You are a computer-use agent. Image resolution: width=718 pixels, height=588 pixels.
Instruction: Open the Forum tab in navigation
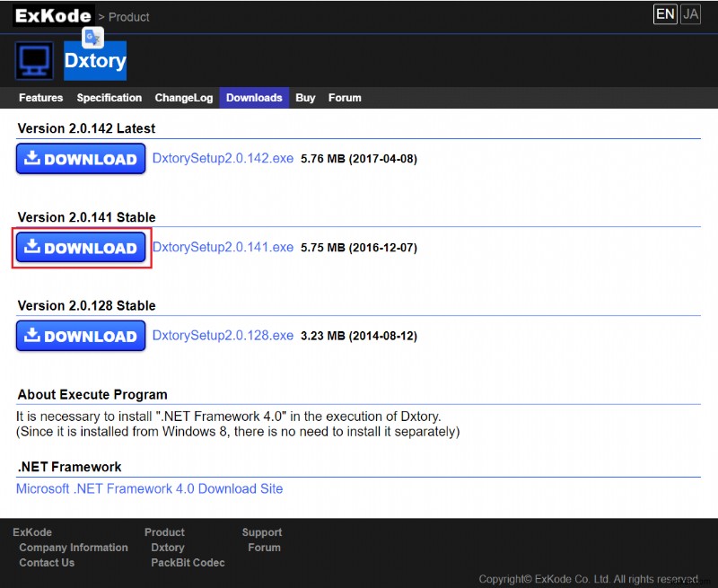tap(345, 98)
